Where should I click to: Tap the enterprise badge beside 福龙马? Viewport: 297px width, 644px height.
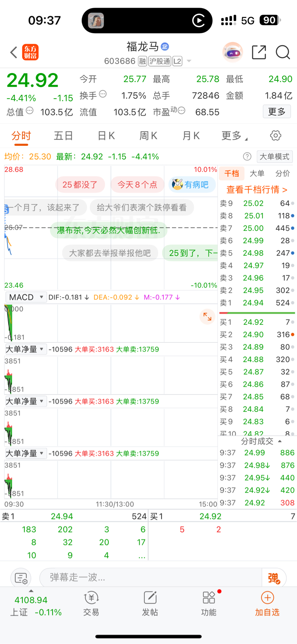pyautogui.click(x=165, y=46)
